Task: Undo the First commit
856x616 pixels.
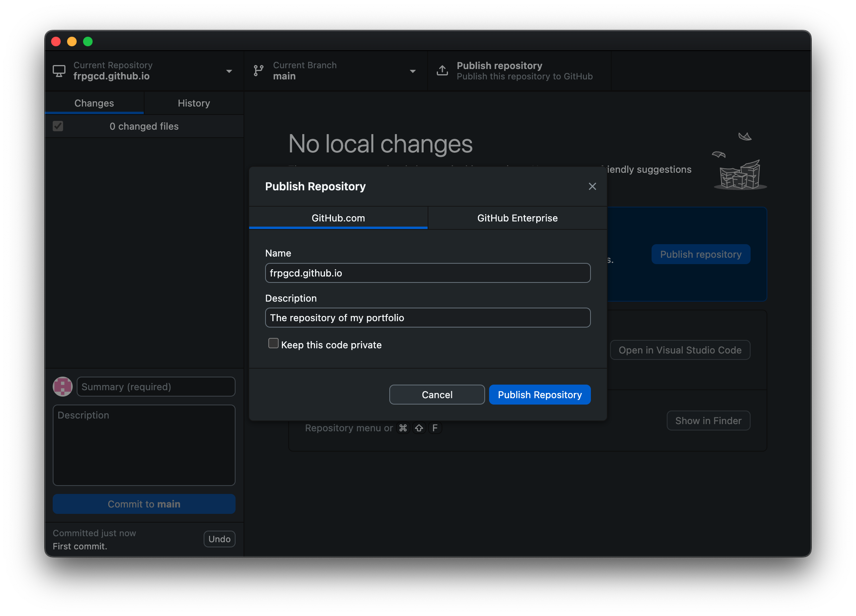Action: point(219,539)
